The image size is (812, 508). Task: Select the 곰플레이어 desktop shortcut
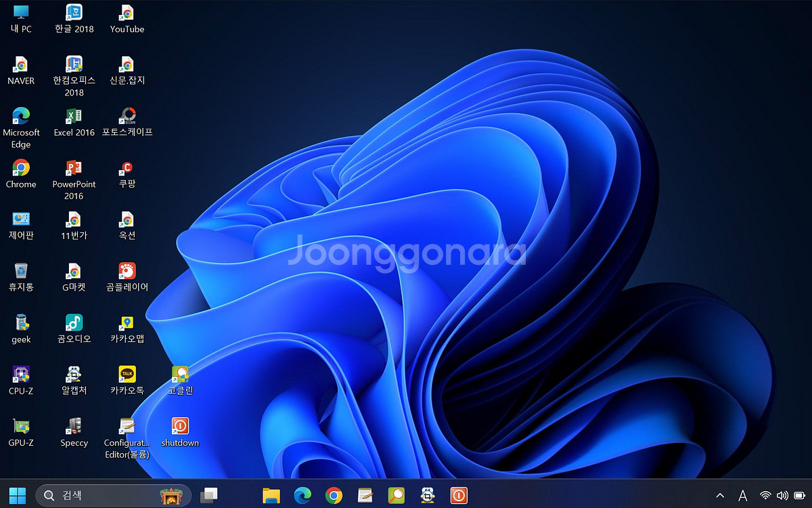coord(127,271)
